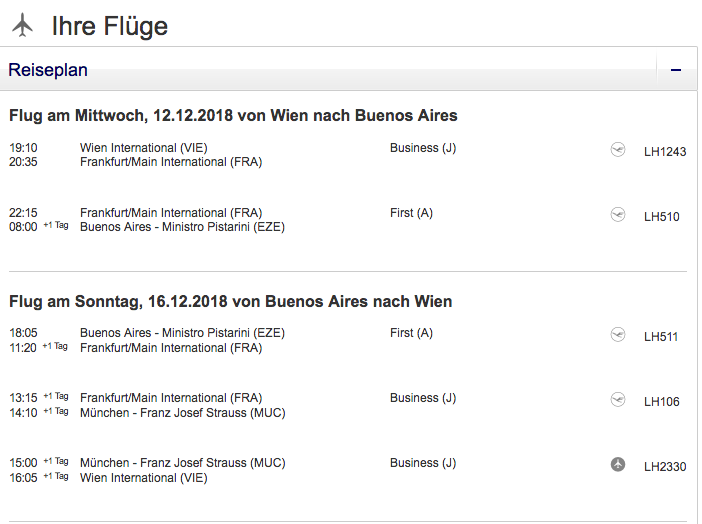Click the Ihre Flüge page heading

click(110, 26)
